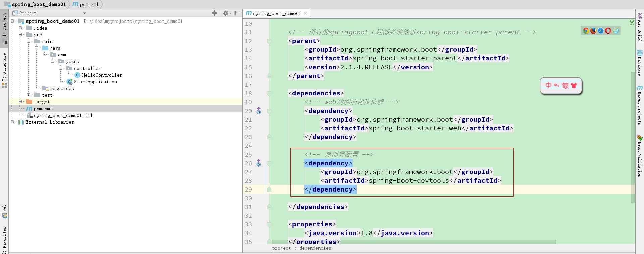Click 'project' in editor breadcrumb bar

tap(281, 248)
